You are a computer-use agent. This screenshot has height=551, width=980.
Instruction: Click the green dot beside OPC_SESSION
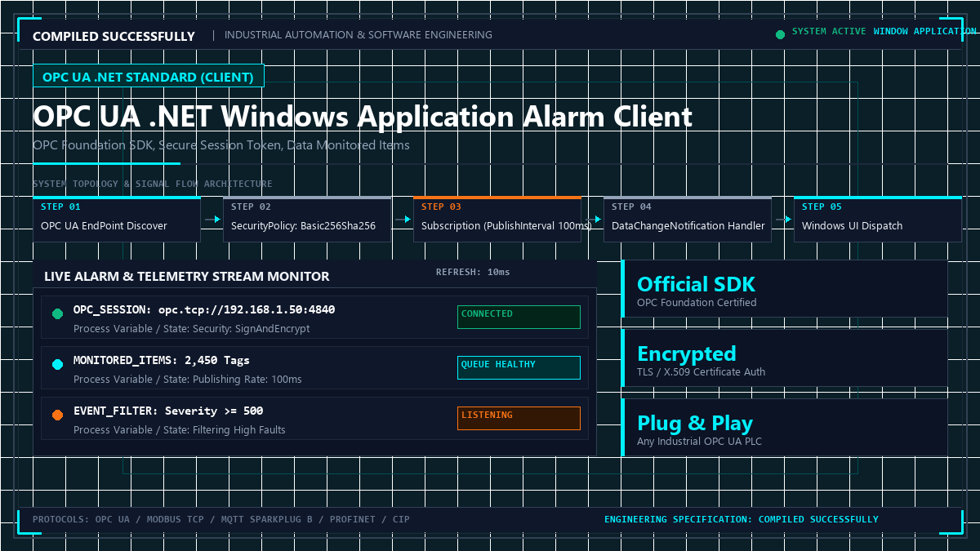pyautogui.click(x=57, y=314)
